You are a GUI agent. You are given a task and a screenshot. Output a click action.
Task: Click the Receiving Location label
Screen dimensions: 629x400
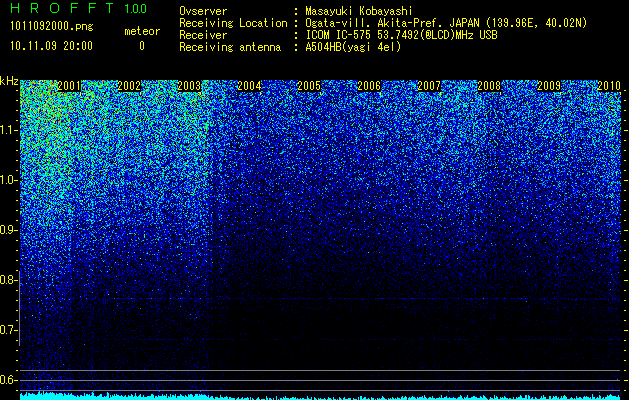(x=233, y=23)
